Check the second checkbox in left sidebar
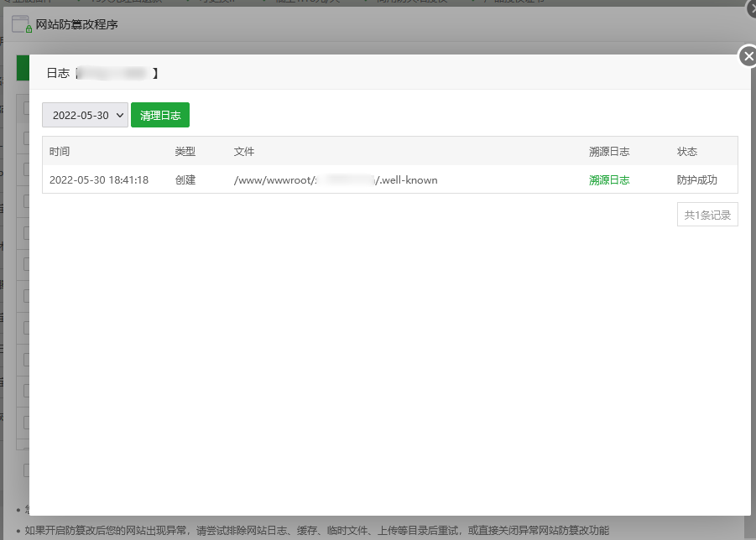 [x=27, y=139]
